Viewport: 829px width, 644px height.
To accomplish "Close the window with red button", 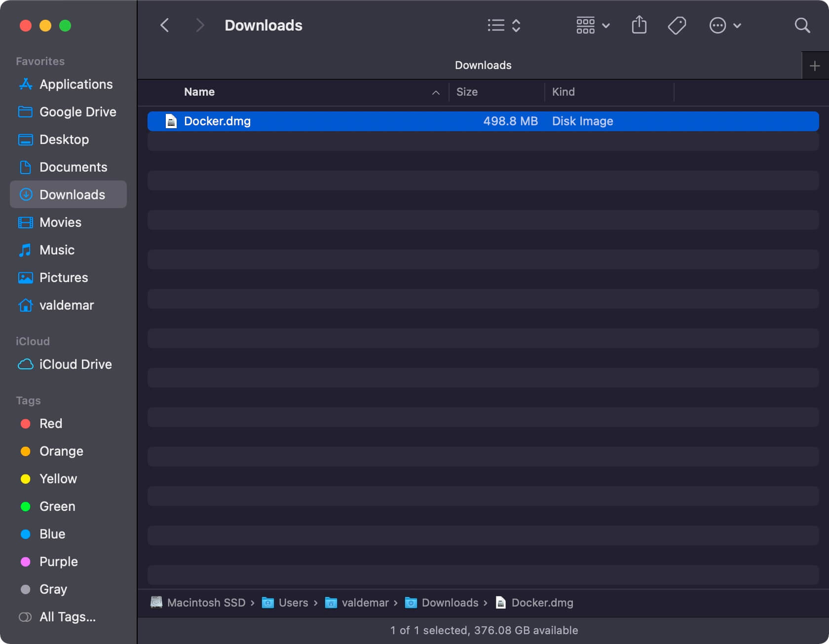I will [26, 26].
